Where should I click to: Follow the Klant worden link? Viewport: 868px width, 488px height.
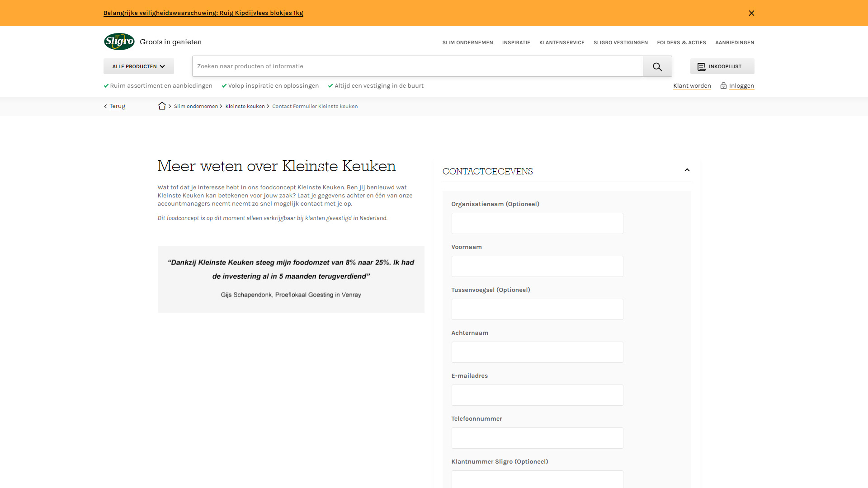[x=692, y=86]
